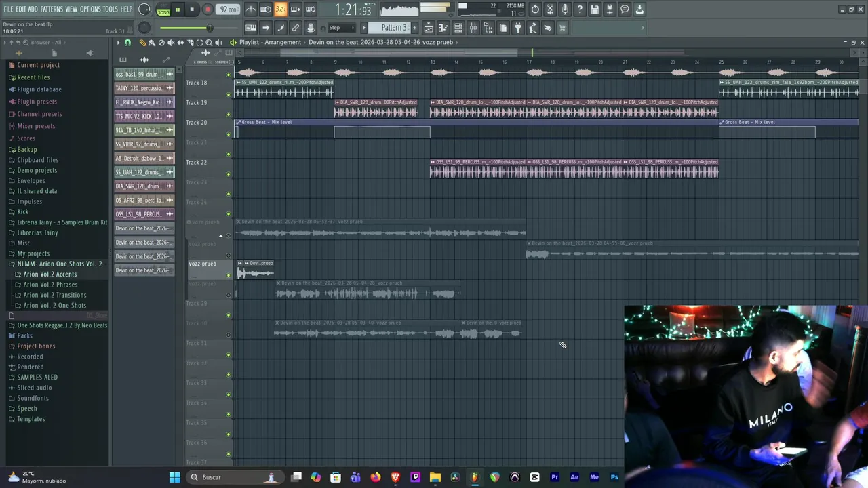Screen dimensions: 868x488
Task: Open the OPTIONS menu
Action: (90, 9)
